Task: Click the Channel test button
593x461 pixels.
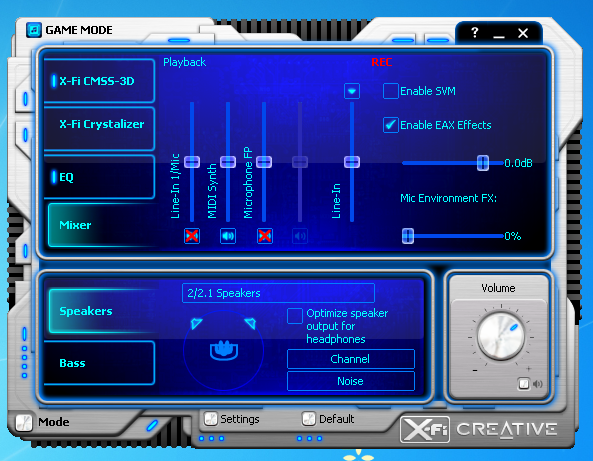Action: 351,359
